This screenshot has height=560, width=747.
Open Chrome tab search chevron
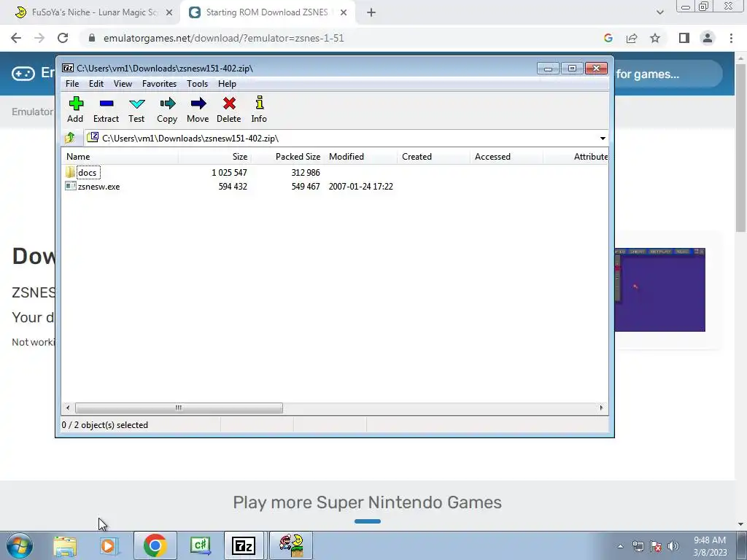tap(659, 12)
